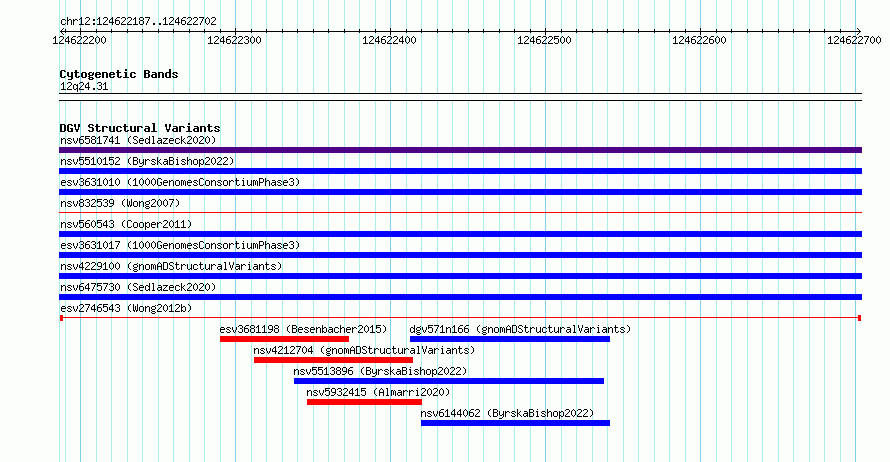Open nsv4229100 (gnomADStructuralVariants) label
This screenshot has height=462, width=890.
(171, 266)
